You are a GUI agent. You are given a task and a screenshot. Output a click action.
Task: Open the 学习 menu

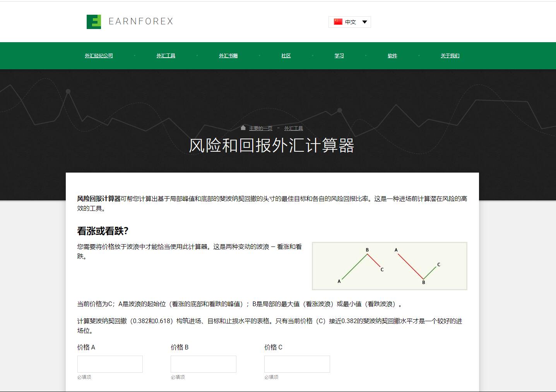coord(339,56)
